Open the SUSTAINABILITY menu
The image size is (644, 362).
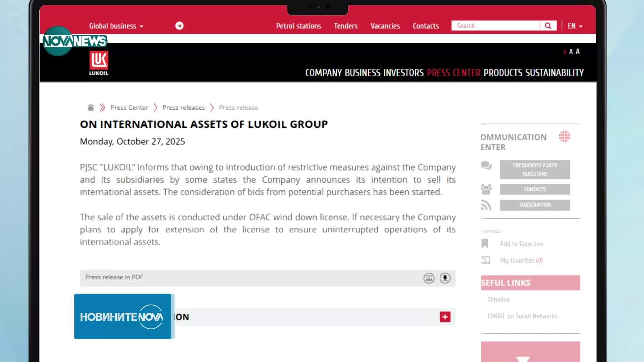[554, 73]
